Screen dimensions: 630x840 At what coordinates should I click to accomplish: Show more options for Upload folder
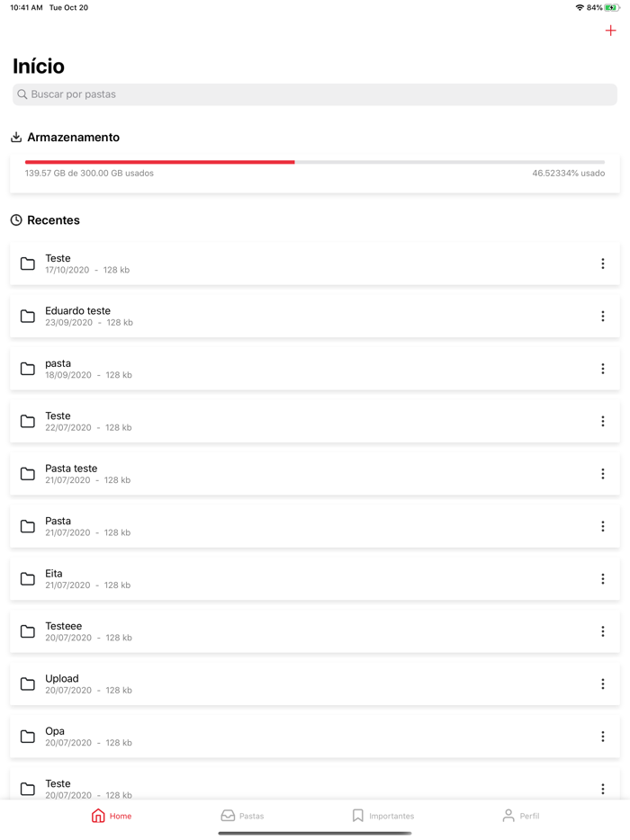pos(602,684)
